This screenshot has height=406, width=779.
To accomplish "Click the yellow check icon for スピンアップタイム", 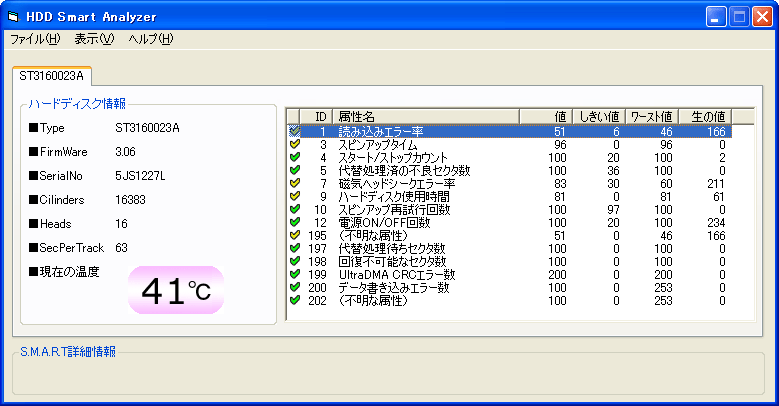I will (295, 144).
